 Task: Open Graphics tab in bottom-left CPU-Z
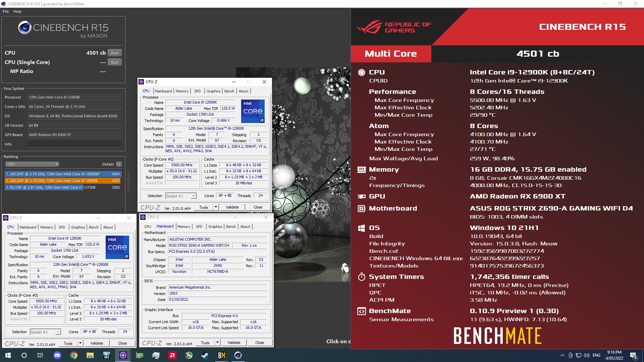(x=78, y=227)
